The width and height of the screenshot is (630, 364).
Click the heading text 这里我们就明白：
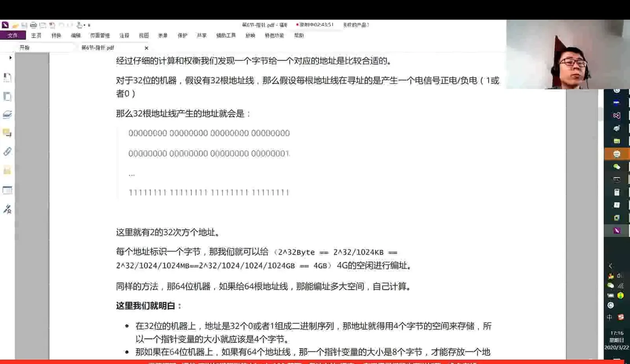pos(149,306)
